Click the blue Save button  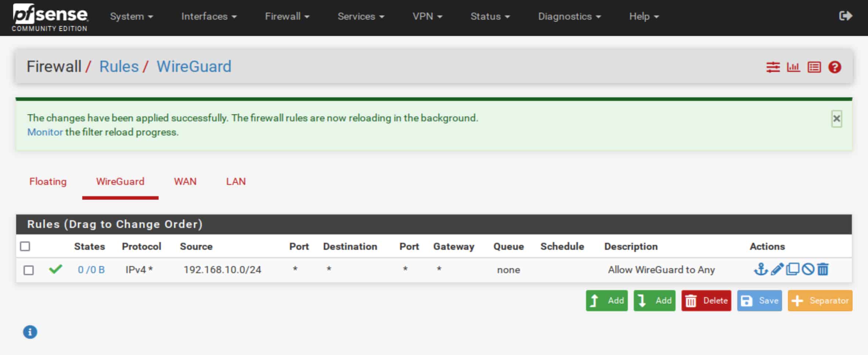coord(760,301)
